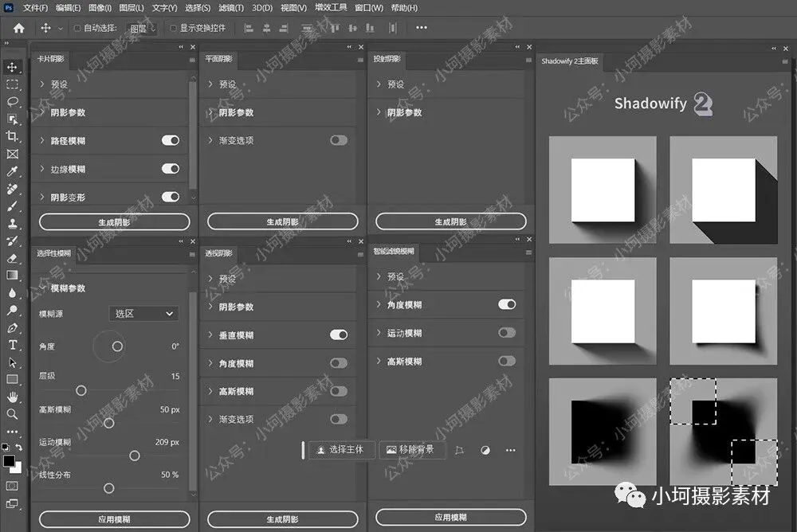Open the 文件(F) menu
The width and height of the screenshot is (797, 532).
tap(35, 8)
